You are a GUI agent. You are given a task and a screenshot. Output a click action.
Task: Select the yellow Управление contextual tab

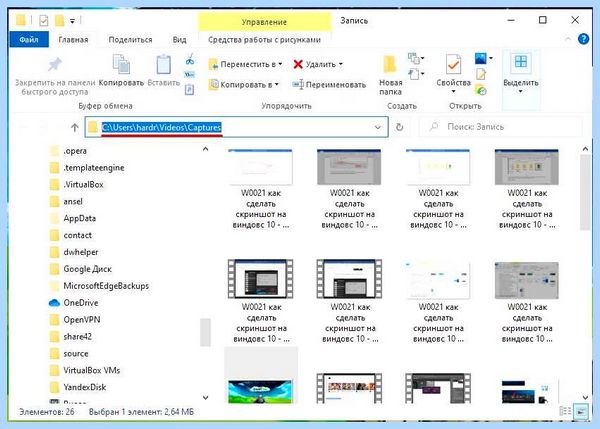click(x=264, y=22)
